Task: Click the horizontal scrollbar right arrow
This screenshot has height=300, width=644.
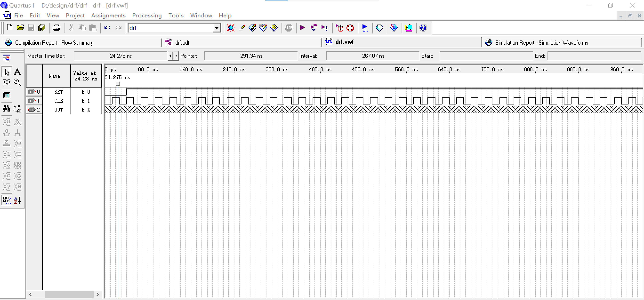Action: [98, 294]
